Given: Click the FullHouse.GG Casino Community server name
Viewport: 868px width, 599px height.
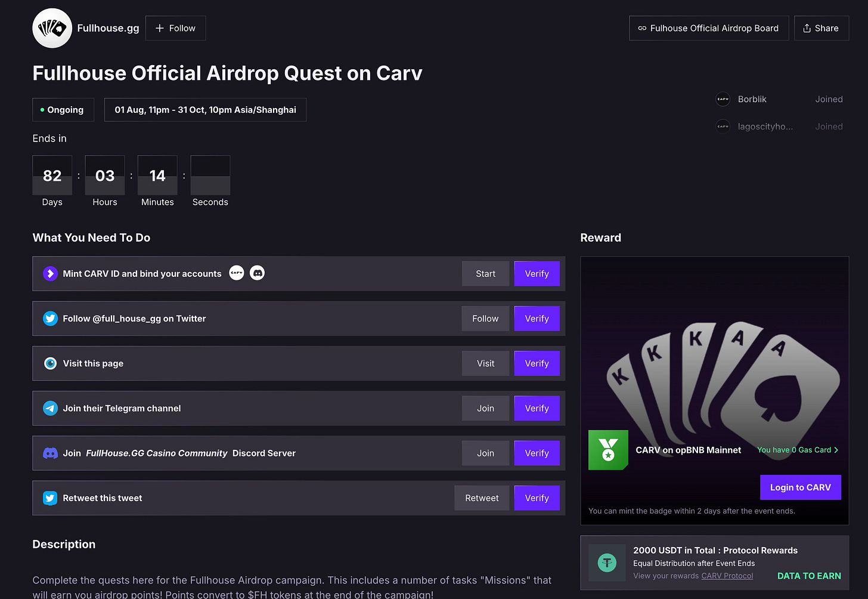Looking at the screenshot, I should coord(157,453).
